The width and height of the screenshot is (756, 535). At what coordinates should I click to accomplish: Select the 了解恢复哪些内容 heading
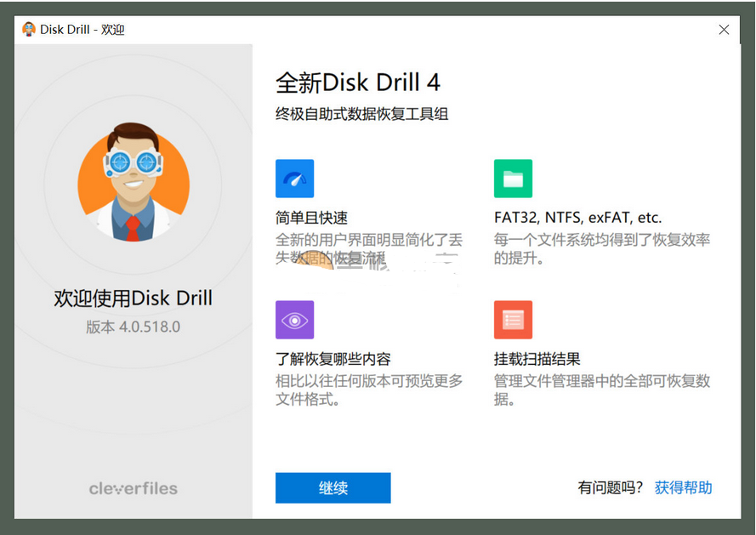pos(333,359)
